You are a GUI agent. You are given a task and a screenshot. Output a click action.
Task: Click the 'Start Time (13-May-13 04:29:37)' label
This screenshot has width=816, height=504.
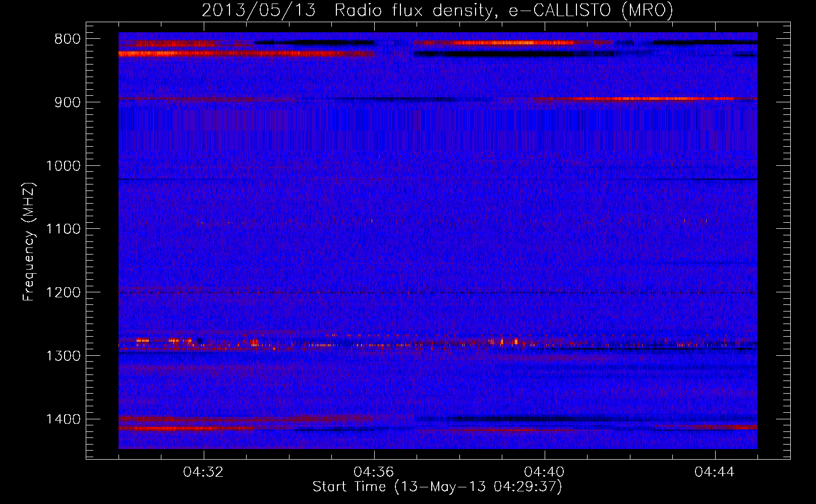point(437,487)
